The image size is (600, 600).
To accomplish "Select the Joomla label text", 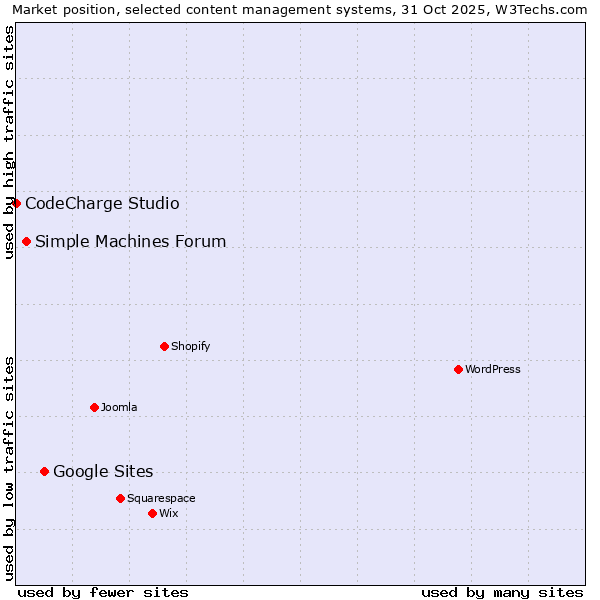I will [x=119, y=407].
